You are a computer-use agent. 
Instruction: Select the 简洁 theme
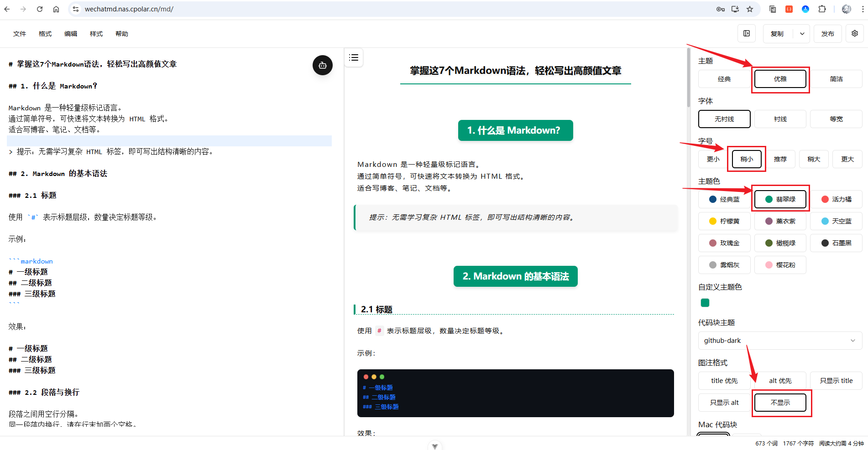coord(837,79)
